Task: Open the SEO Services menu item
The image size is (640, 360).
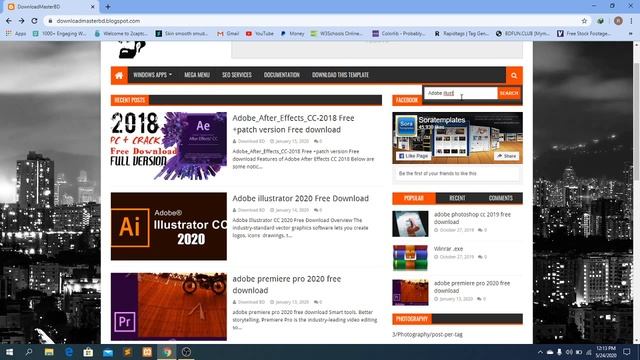Action: pos(237,75)
